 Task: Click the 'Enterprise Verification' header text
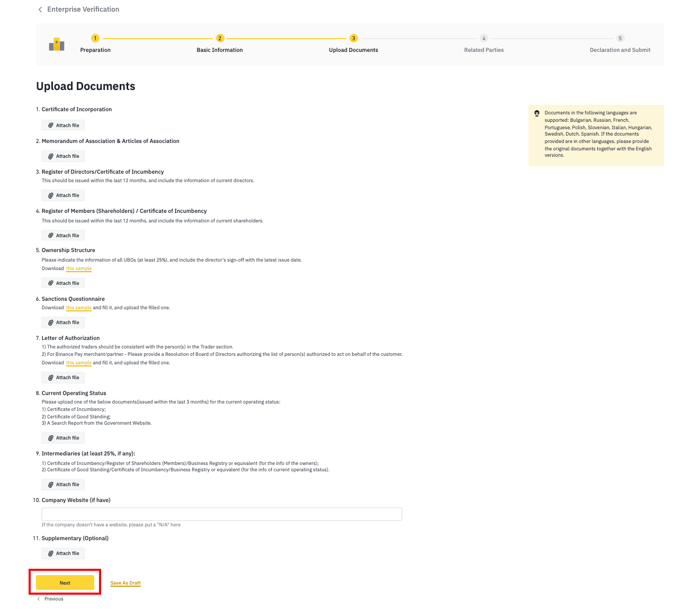pos(83,10)
